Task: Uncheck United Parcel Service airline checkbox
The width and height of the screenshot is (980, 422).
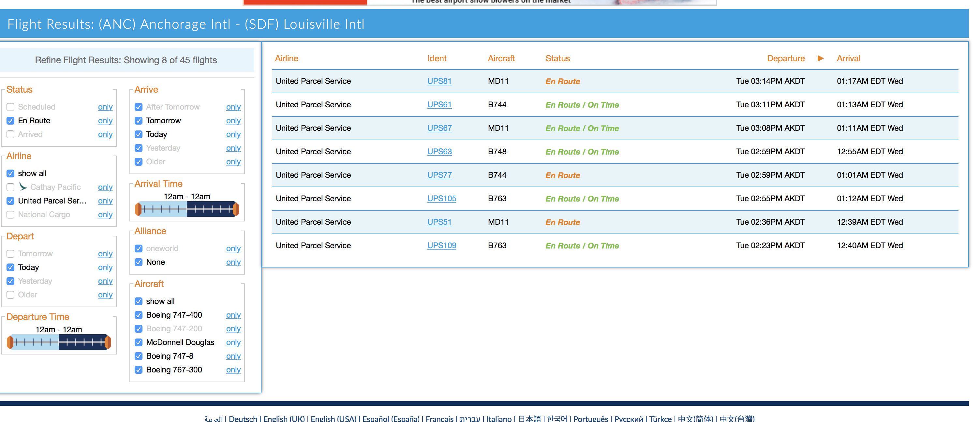Action: tap(11, 201)
